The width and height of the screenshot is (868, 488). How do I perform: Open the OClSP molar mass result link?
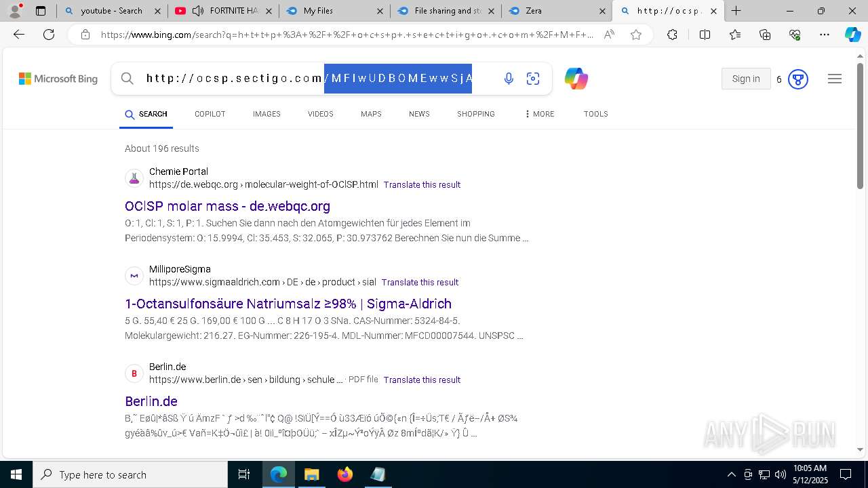click(x=227, y=206)
